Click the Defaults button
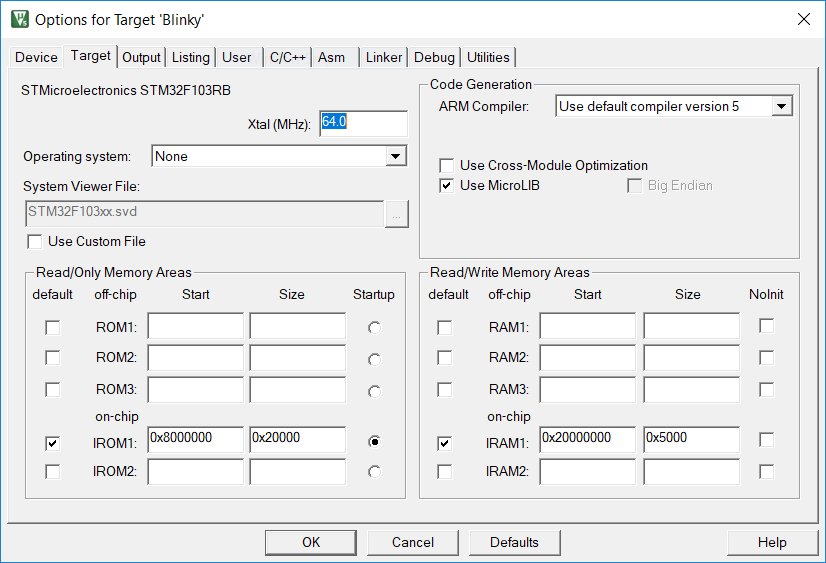 (514, 542)
